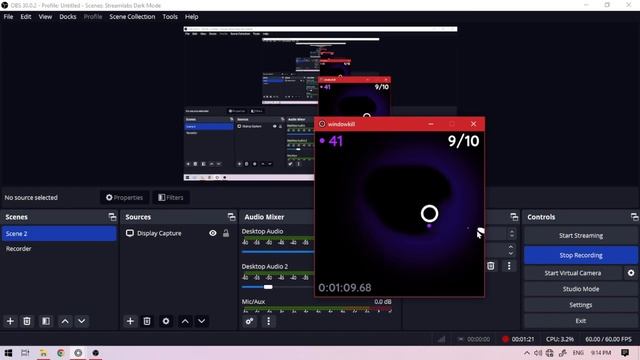Viewport: 640px width, 360px height.
Task: Toggle the Display Capture lock
Action: (x=226, y=233)
